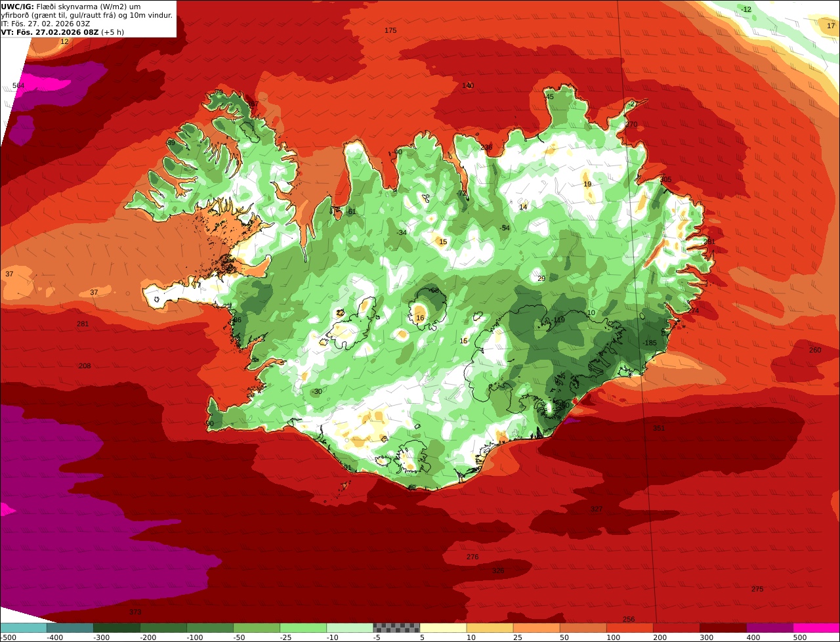Image resolution: width=840 pixels, height=642 pixels.
Task: Click the 17 value in the top right
Action: click(x=831, y=26)
